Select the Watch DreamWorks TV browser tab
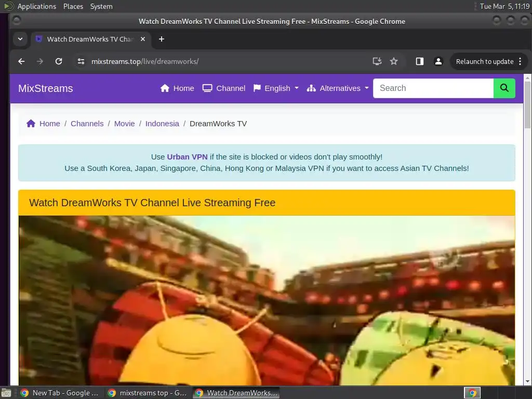 click(x=90, y=39)
